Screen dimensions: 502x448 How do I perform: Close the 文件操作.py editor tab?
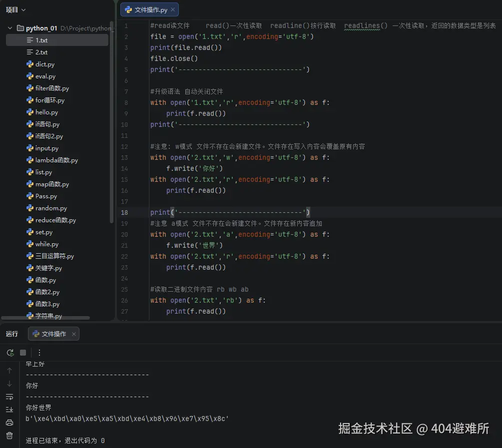(173, 9)
